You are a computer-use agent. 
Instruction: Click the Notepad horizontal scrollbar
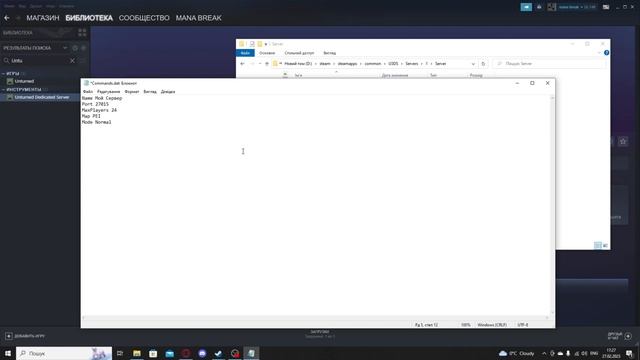315,318
